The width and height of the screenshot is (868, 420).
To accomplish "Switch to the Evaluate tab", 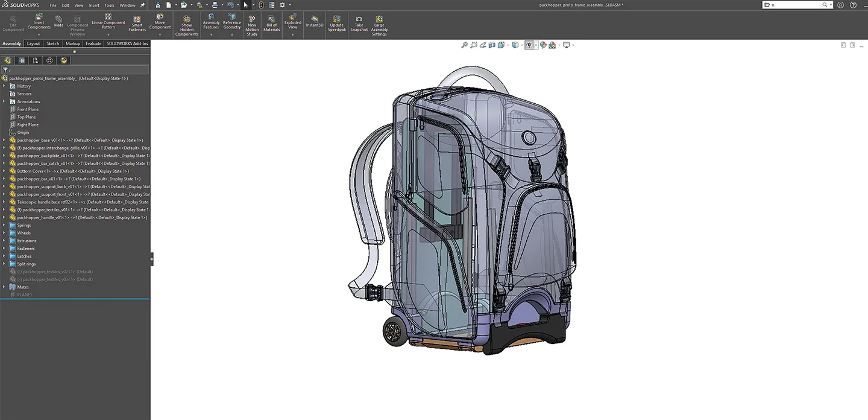I will pyautogui.click(x=93, y=43).
